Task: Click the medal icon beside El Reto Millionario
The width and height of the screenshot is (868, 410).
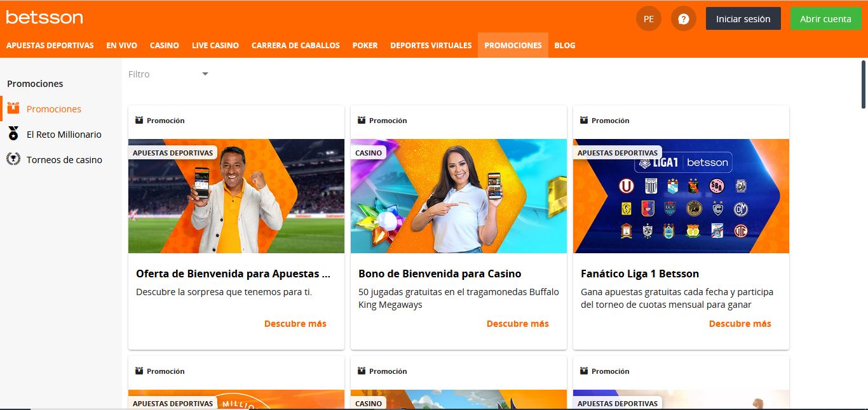Action: pos(13,134)
